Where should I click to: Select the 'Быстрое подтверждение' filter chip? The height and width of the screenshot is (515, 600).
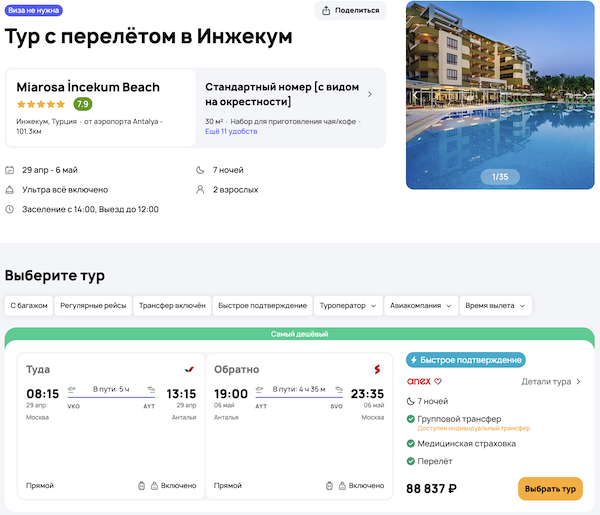coord(260,305)
